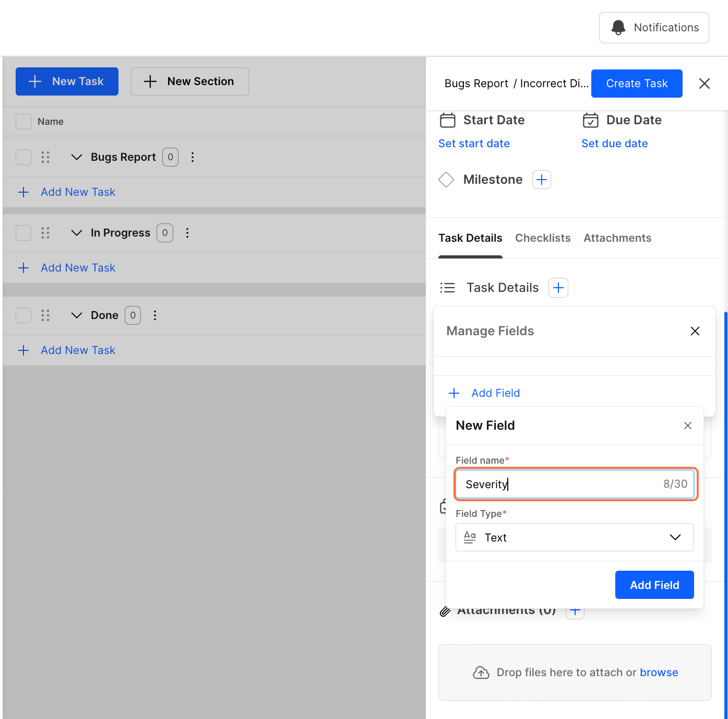Add a milestone with the plus icon
728x719 pixels.
(542, 180)
